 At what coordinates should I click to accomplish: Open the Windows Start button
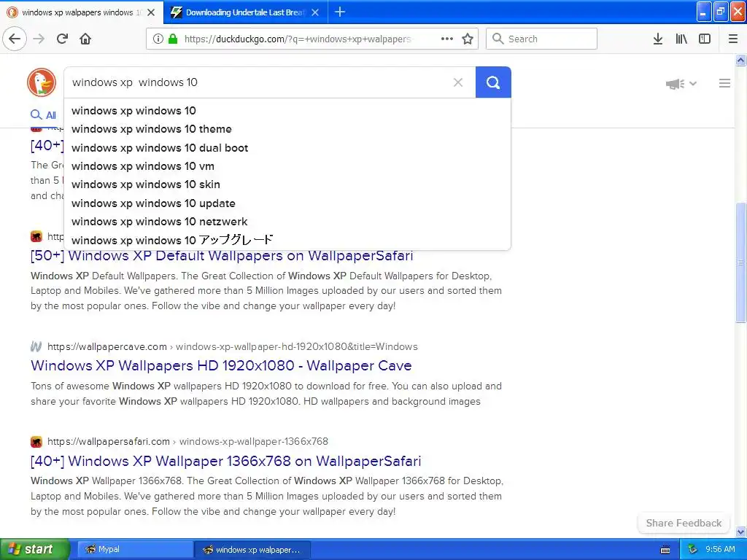pos(35,549)
